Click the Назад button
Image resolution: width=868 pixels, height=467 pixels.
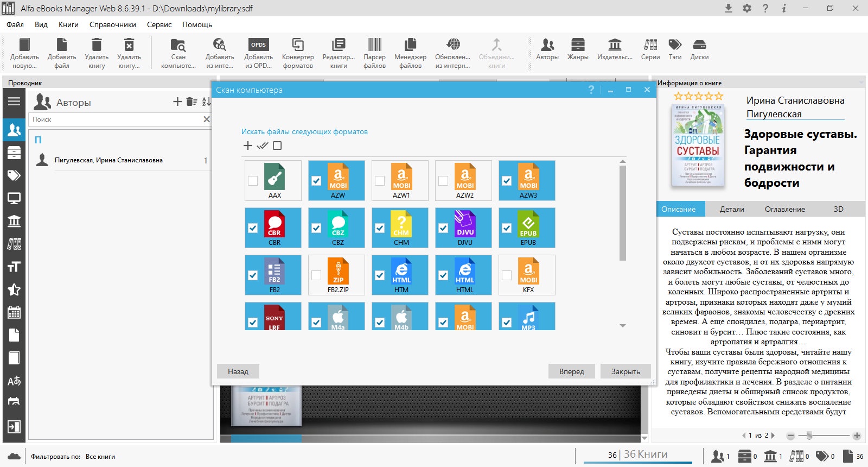pyautogui.click(x=238, y=371)
